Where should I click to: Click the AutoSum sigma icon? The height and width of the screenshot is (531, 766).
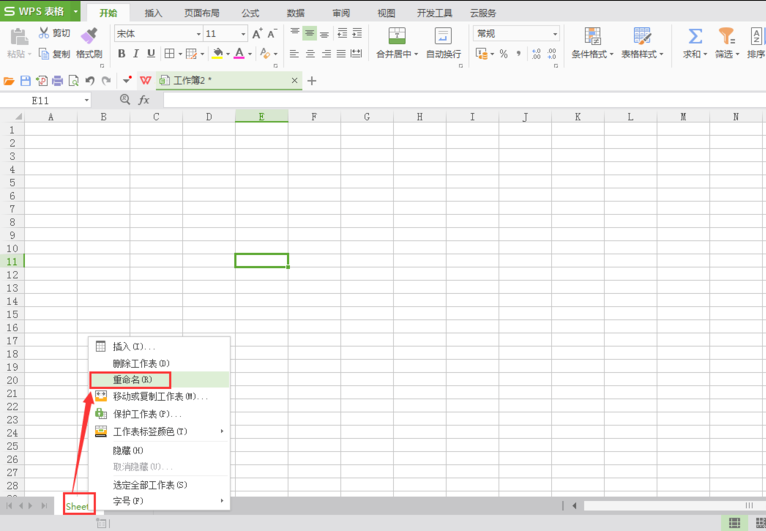(694, 36)
